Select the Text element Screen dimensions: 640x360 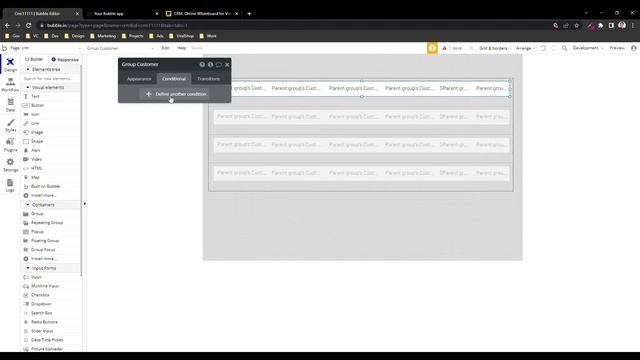click(x=51, y=96)
